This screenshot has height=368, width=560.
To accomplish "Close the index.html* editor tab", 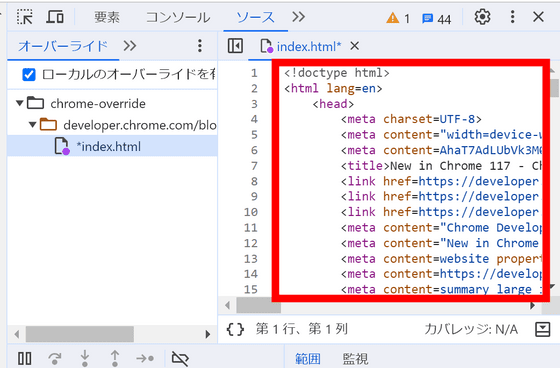I will [x=354, y=46].
